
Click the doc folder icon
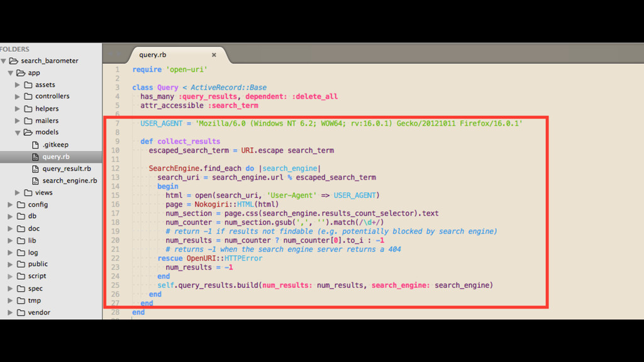21,229
